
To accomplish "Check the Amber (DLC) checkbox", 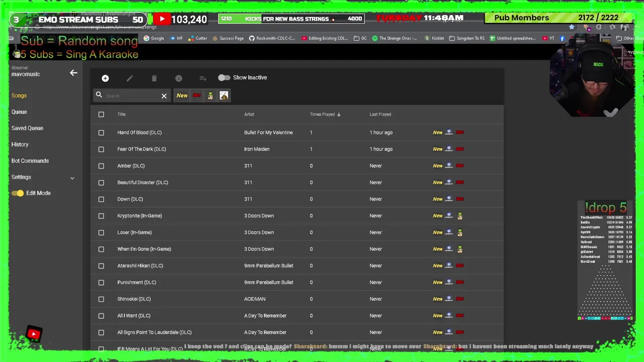I will [x=101, y=166].
